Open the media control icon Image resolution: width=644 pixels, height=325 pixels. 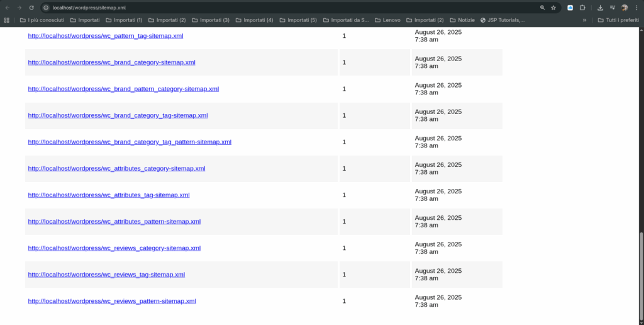pyautogui.click(x=613, y=8)
